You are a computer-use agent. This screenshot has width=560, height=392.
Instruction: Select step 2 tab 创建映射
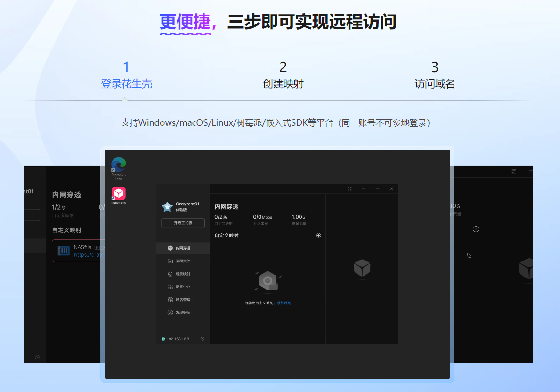pos(283,75)
